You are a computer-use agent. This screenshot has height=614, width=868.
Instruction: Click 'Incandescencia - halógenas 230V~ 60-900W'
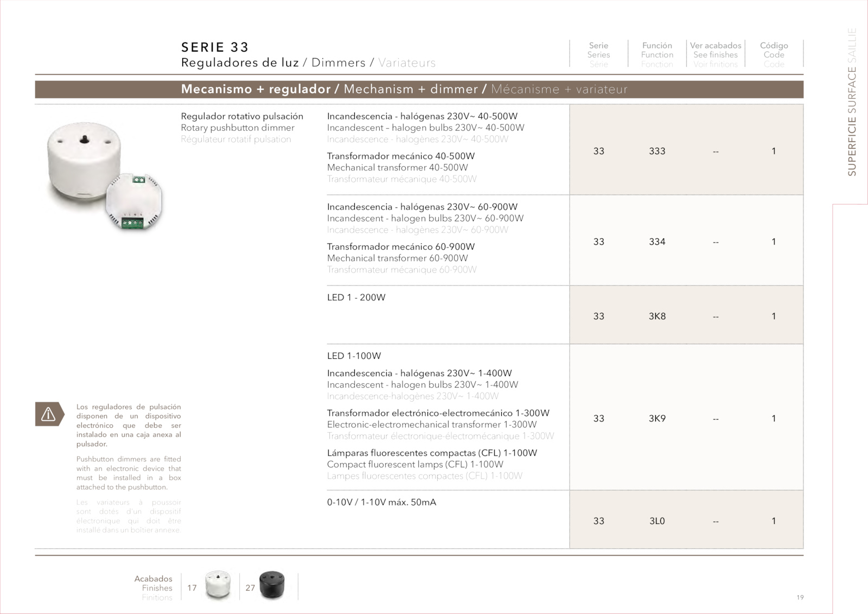422,207
